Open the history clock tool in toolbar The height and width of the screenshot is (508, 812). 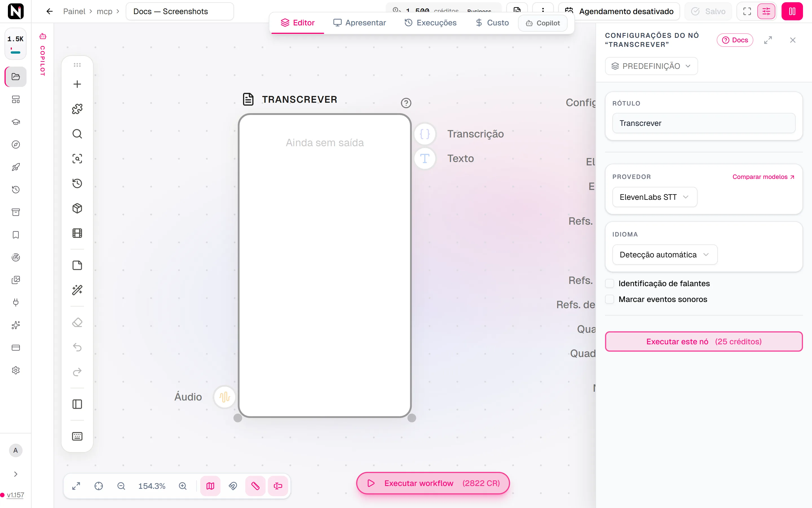pos(77,183)
